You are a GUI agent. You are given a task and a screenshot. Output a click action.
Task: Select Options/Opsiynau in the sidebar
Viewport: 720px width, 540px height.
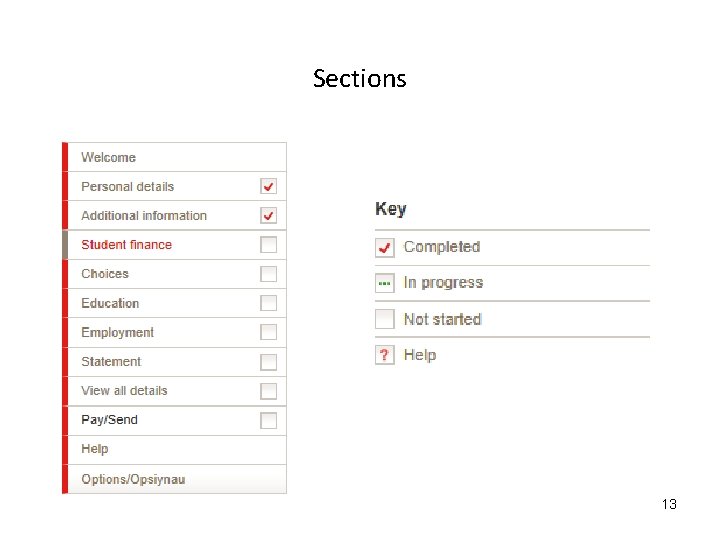pyautogui.click(x=133, y=479)
